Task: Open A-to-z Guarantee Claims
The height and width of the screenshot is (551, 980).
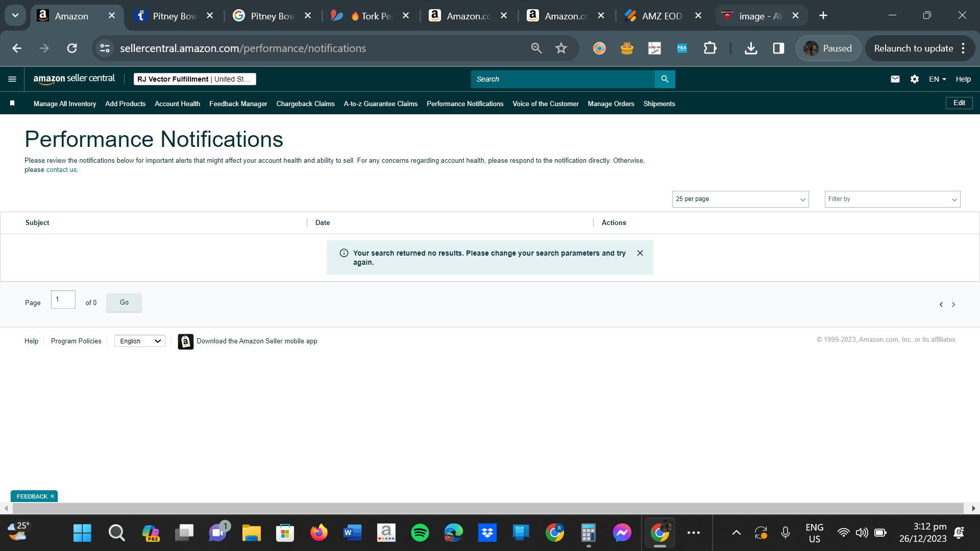Action: point(381,104)
